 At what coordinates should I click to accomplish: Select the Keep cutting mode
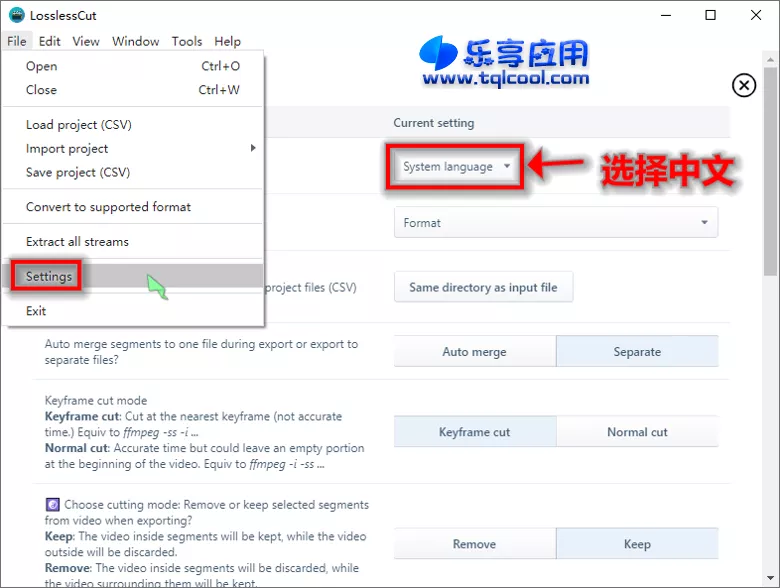[x=637, y=544]
